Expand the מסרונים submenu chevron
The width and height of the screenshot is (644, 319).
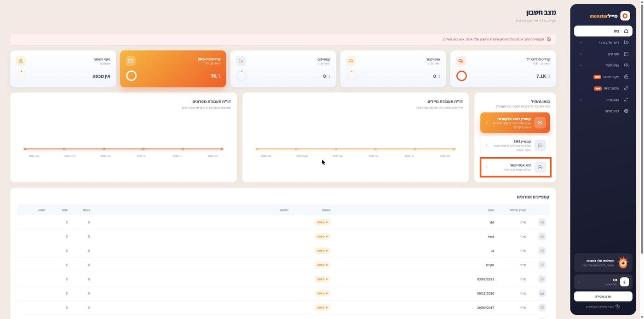pyautogui.click(x=581, y=54)
